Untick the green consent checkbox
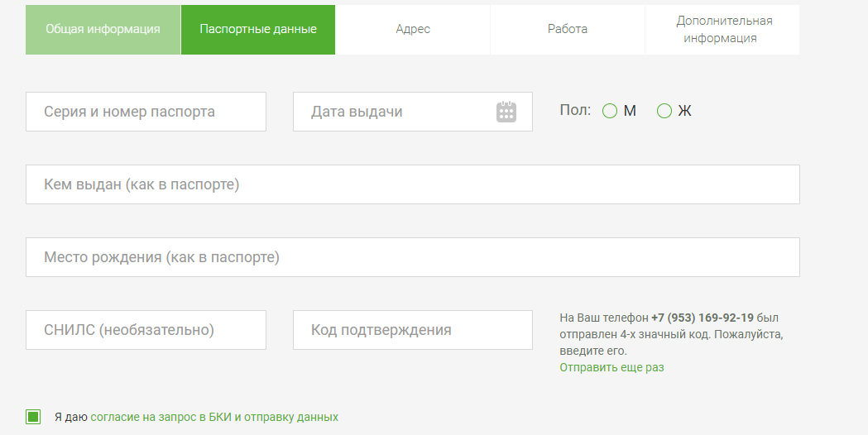This screenshot has width=868, height=435. [33, 417]
